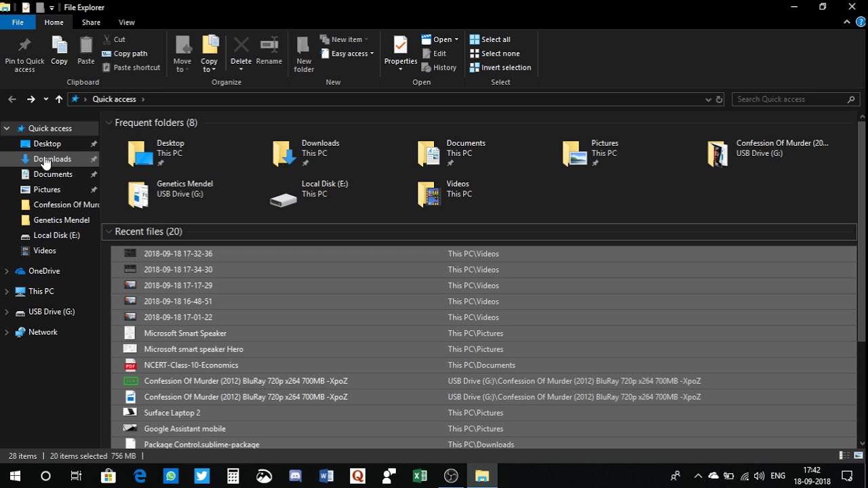Open the Recent locations dropdown arrow
Image resolution: width=868 pixels, height=488 pixels.
[x=45, y=99]
